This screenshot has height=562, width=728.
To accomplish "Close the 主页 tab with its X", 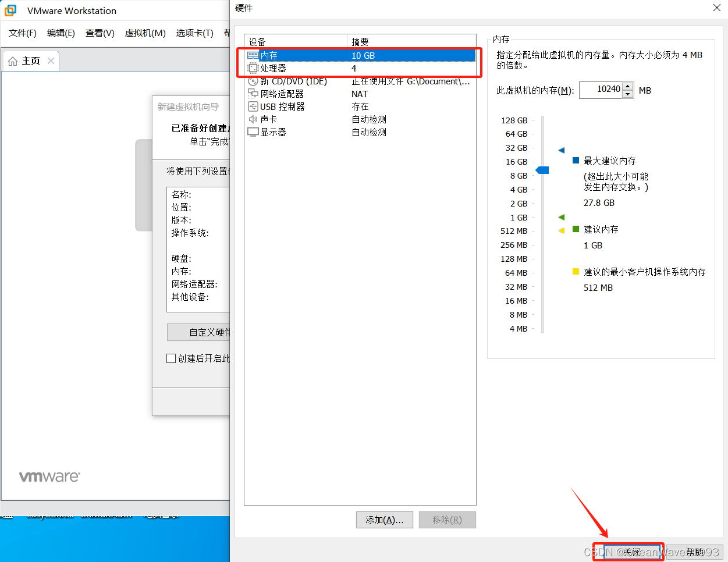I will (51, 61).
